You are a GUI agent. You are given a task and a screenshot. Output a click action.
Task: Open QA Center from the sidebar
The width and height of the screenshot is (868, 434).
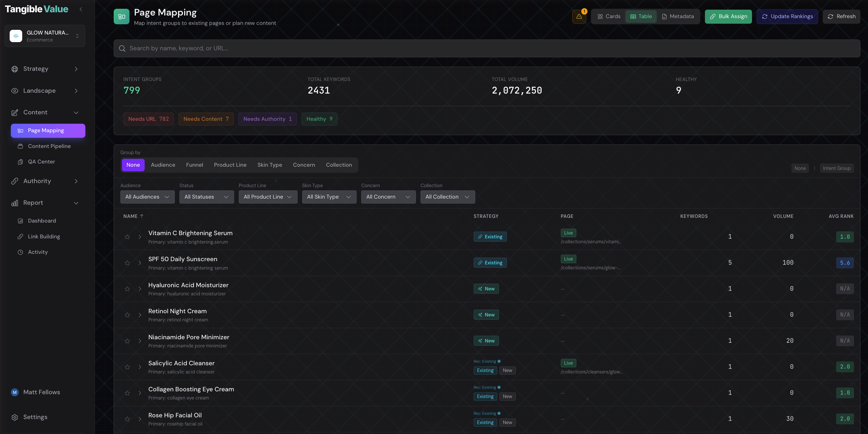20,161
